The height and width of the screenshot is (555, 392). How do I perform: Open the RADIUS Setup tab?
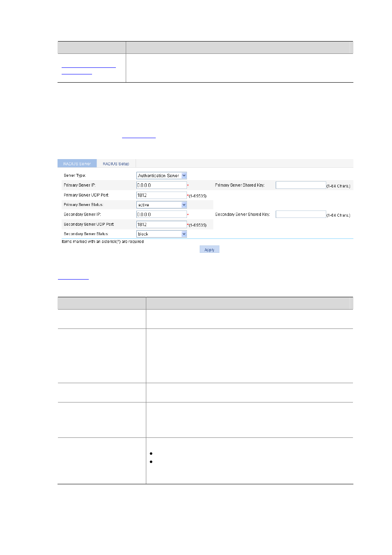click(116, 164)
